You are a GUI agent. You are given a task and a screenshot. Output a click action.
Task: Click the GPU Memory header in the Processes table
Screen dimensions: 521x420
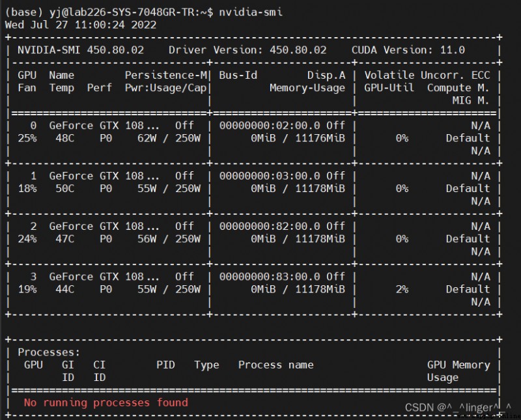(458, 365)
